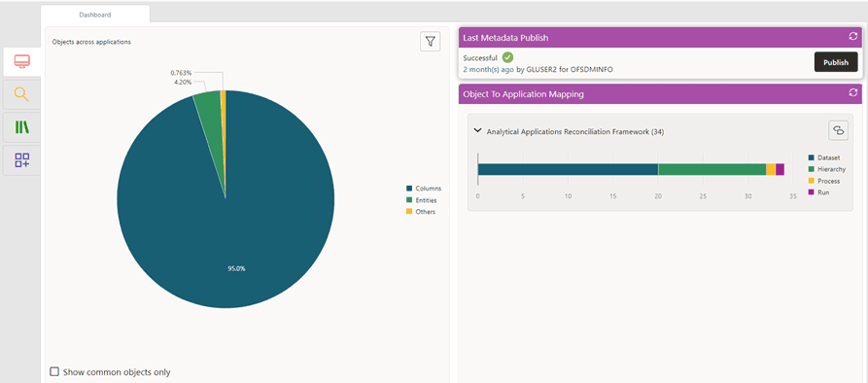The width and height of the screenshot is (868, 383).
Task: Open the add-widgets grid icon in sidebar
Action: click(21, 160)
